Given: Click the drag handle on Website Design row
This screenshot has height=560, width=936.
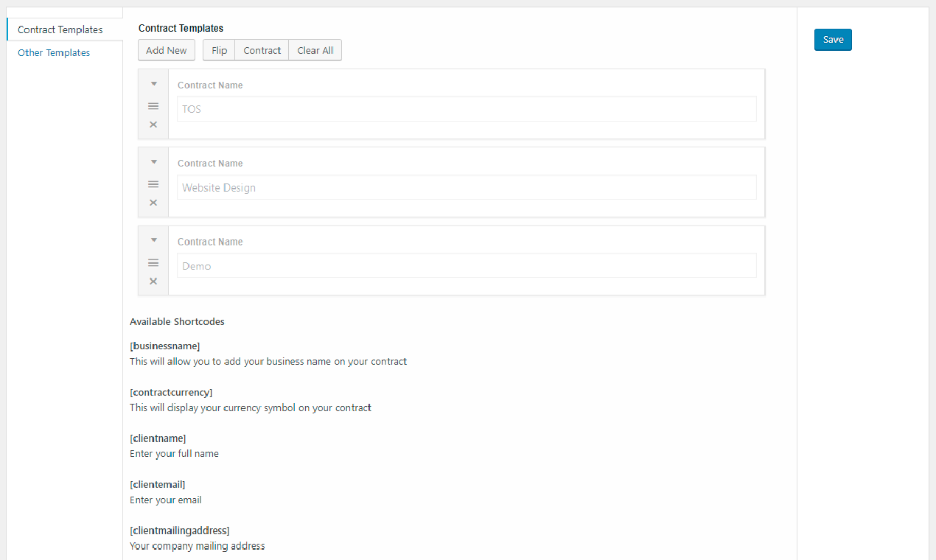Looking at the screenshot, I should pos(153,183).
